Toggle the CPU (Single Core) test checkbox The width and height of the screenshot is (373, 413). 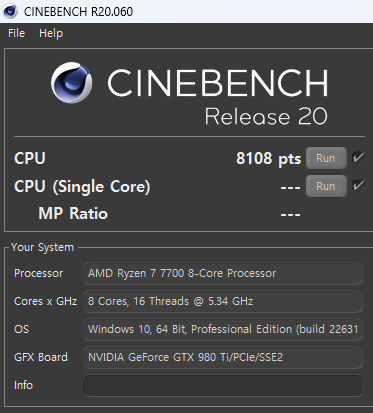(x=358, y=185)
